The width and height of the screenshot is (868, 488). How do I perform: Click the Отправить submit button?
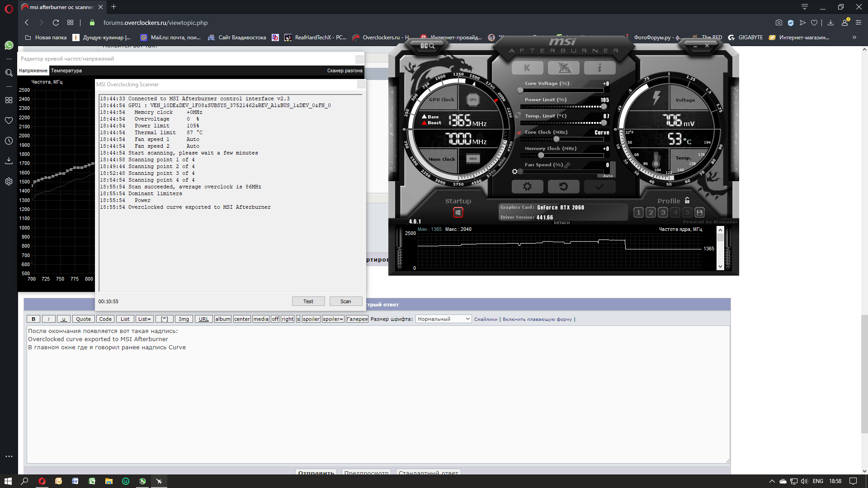coord(316,473)
